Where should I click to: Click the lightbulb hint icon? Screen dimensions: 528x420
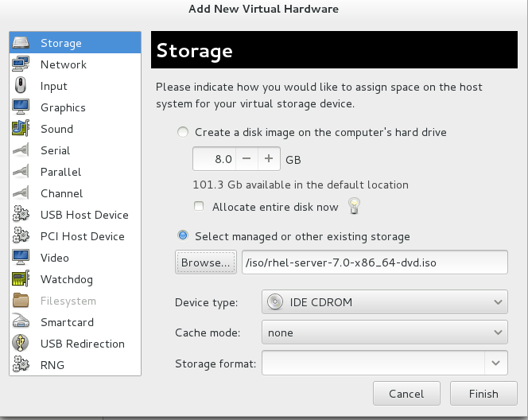click(x=354, y=206)
